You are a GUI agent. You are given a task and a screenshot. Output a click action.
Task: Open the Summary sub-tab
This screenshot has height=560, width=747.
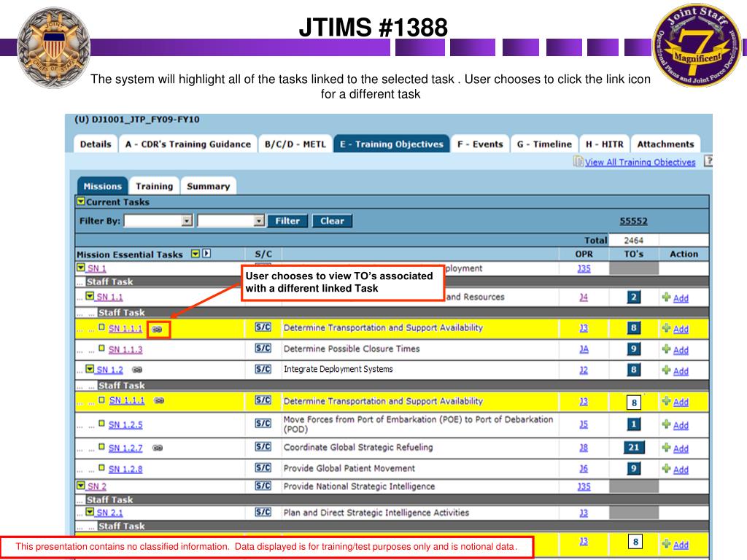click(x=208, y=186)
